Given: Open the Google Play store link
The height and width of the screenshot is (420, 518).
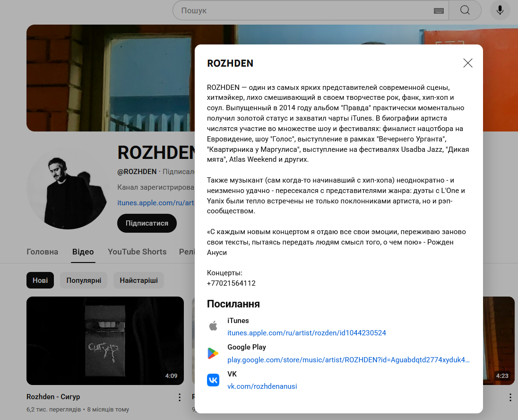Looking at the screenshot, I should (348, 360).
